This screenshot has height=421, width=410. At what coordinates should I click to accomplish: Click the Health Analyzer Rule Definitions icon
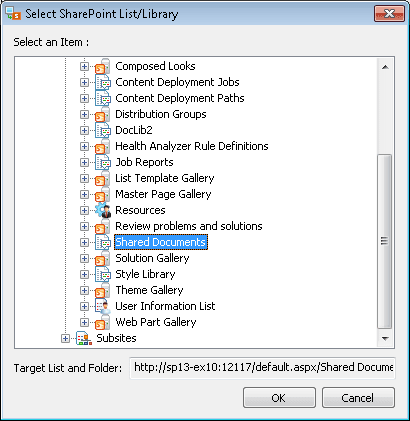tap(103, 146)
